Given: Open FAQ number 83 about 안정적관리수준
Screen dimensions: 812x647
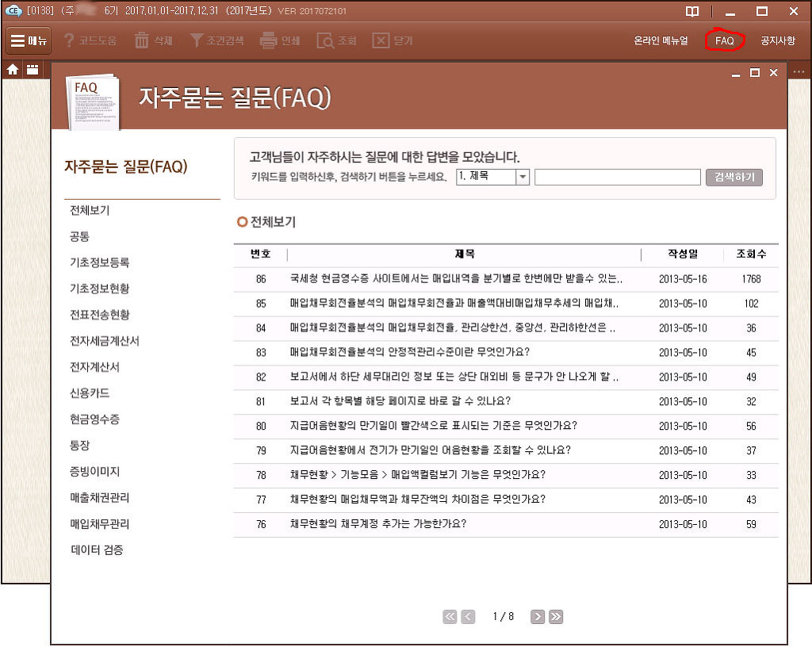Looking at the screenshot, I should tap(409, 353).
